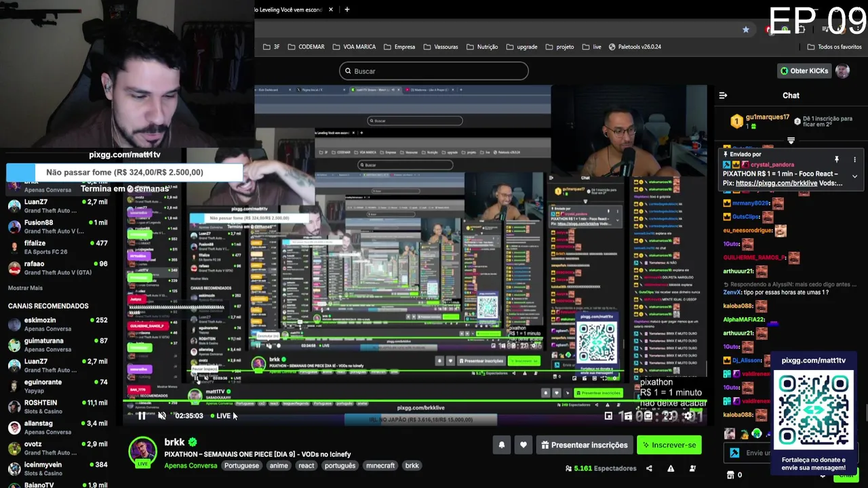Expand Mostrar Mais in sidebar
868x488 pixels.
(25, 288)
